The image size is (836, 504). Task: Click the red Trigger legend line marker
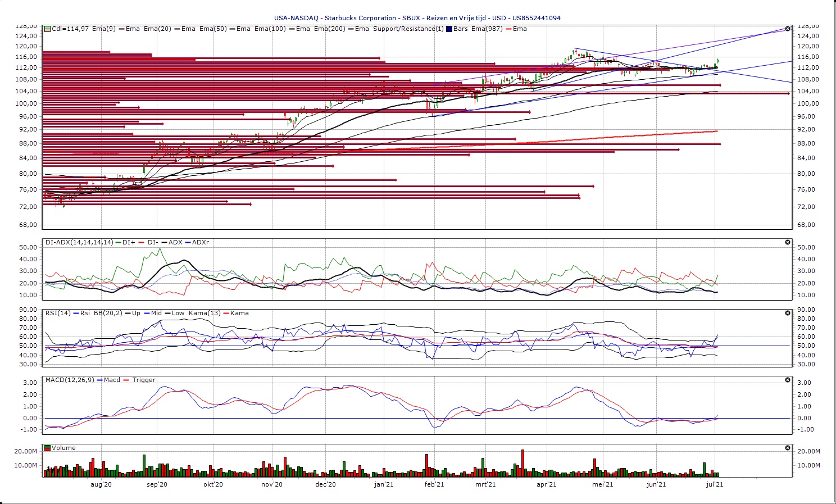127,380
